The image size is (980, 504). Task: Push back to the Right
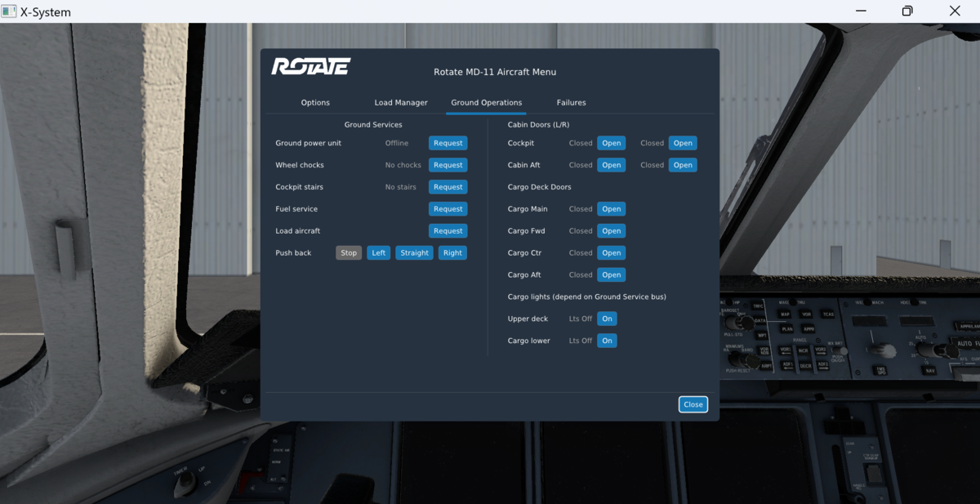(452, 253)
